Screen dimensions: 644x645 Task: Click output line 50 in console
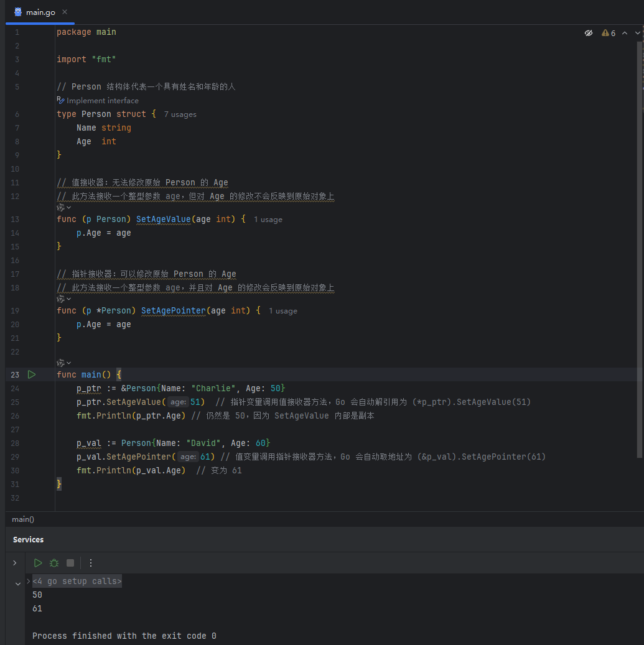click(37, 595)
